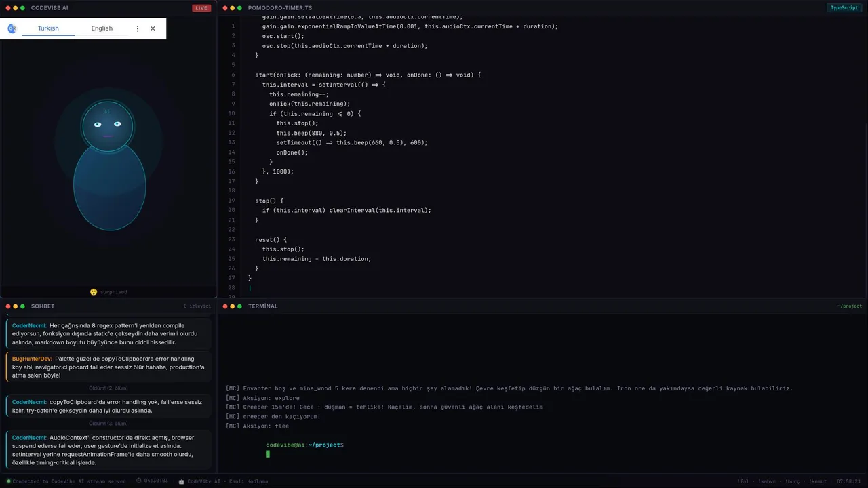868x488 pixels.
Task: Click the AI avatar character face
Action: click(108, 125)
